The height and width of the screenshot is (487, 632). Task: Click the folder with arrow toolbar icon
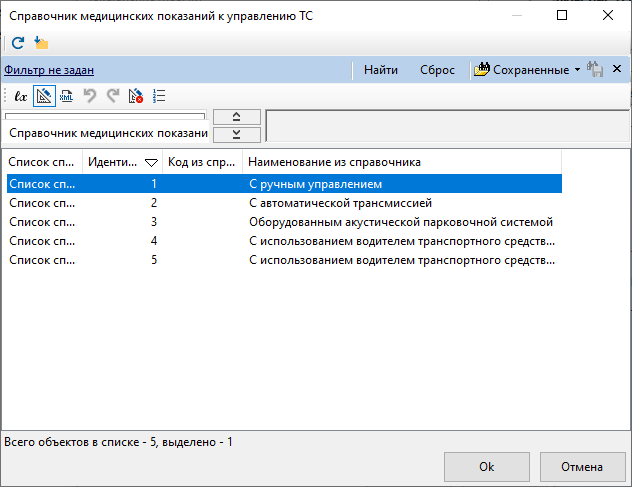pos(41,43)
